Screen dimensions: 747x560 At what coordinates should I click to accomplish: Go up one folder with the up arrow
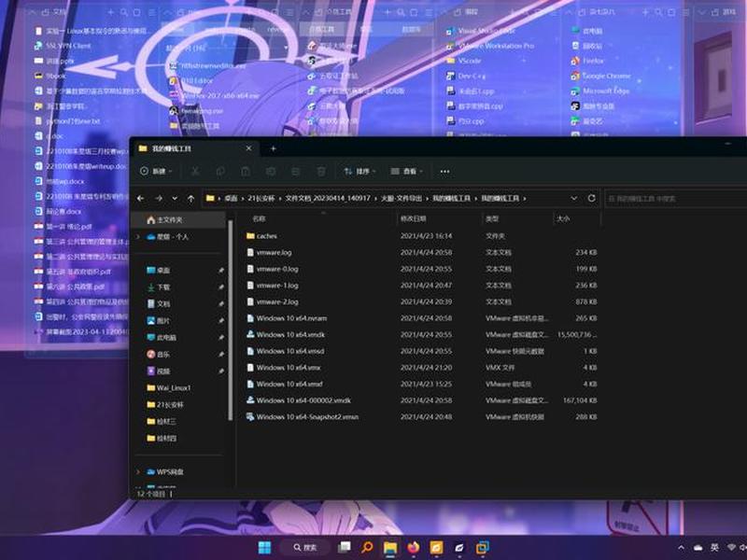(x=190, y=198)
